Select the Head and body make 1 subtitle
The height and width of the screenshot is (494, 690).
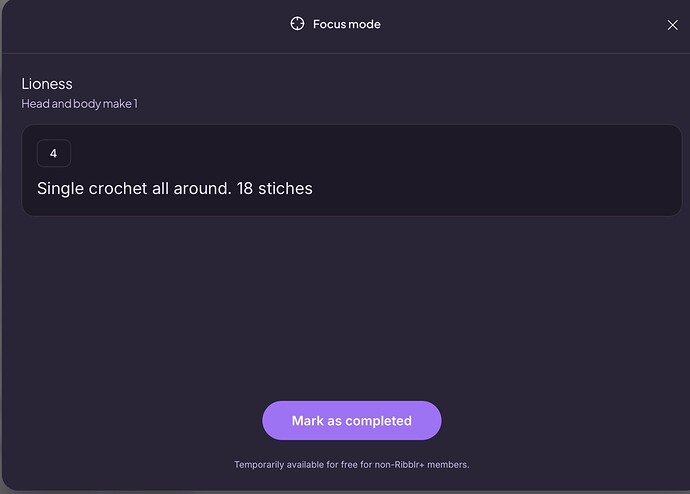(80, 104)
